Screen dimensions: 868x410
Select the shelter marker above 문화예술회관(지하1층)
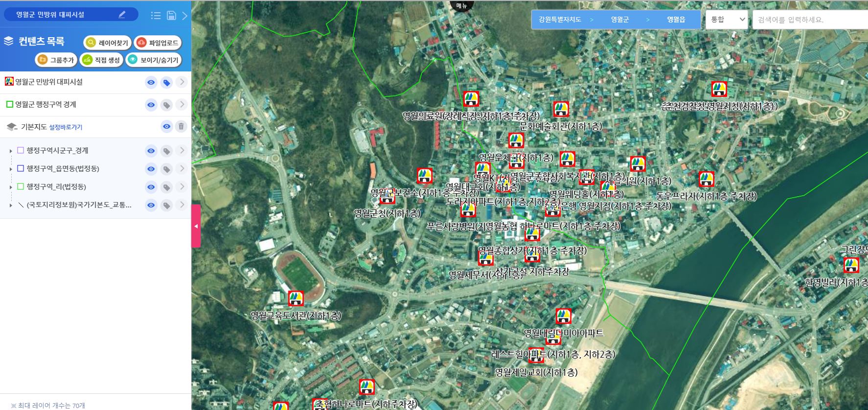coord(561,109)
